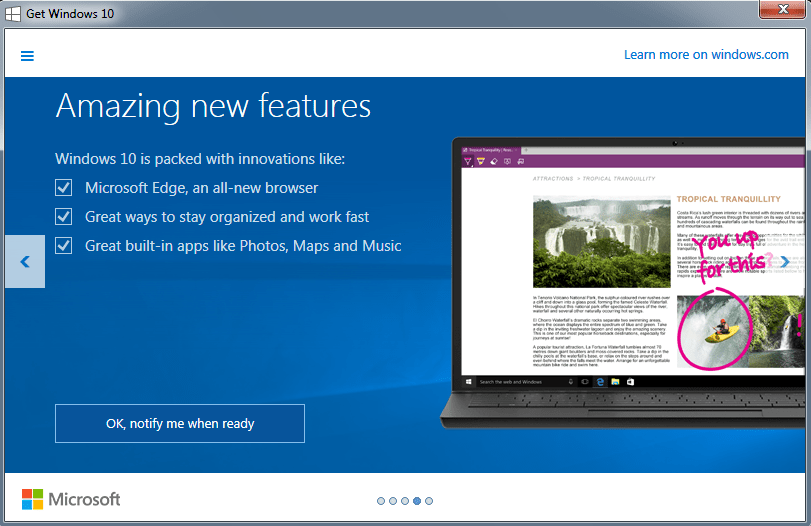Screen dimensions: 811x526
Task: Click OK, notify me when ready
Action: [x=180, y=424]
